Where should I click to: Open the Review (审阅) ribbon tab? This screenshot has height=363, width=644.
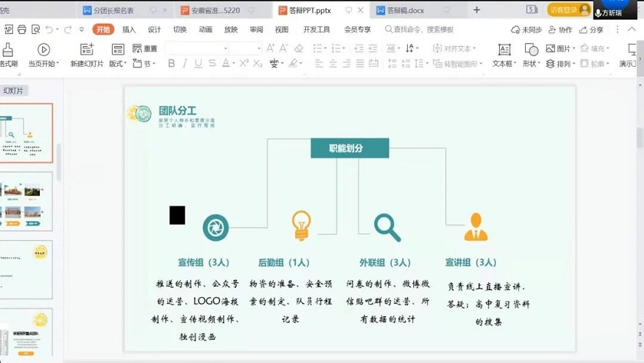(x=256, y=30)
